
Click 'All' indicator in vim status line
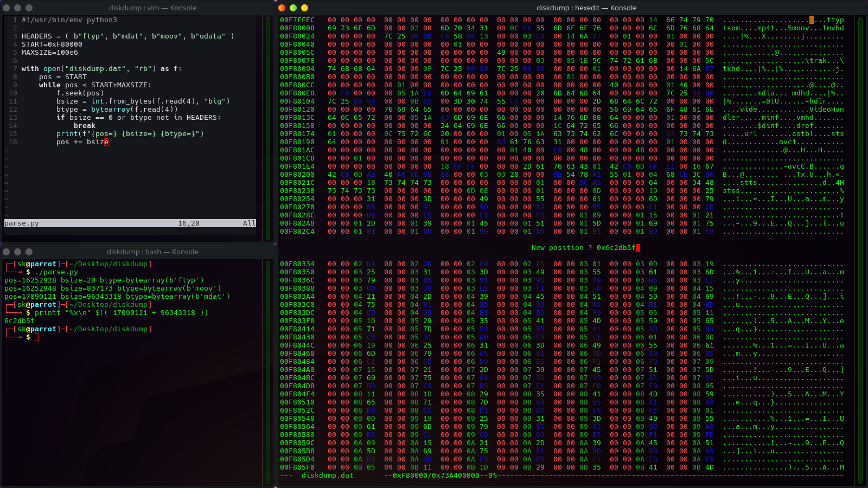point(250,223)
